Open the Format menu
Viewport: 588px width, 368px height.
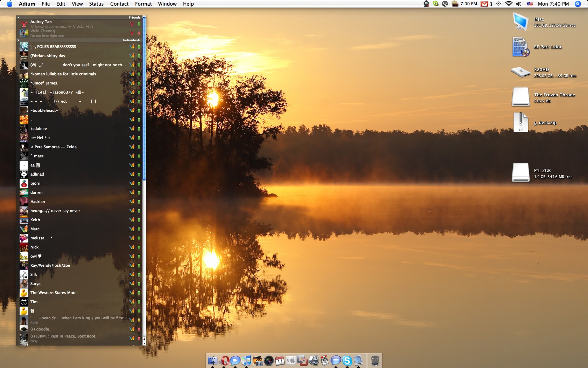(143, 4)
